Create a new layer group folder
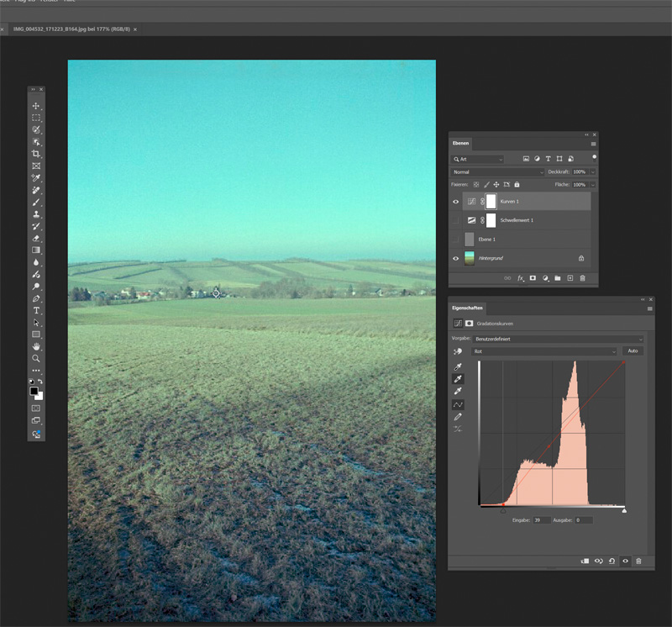 [558, 278]
